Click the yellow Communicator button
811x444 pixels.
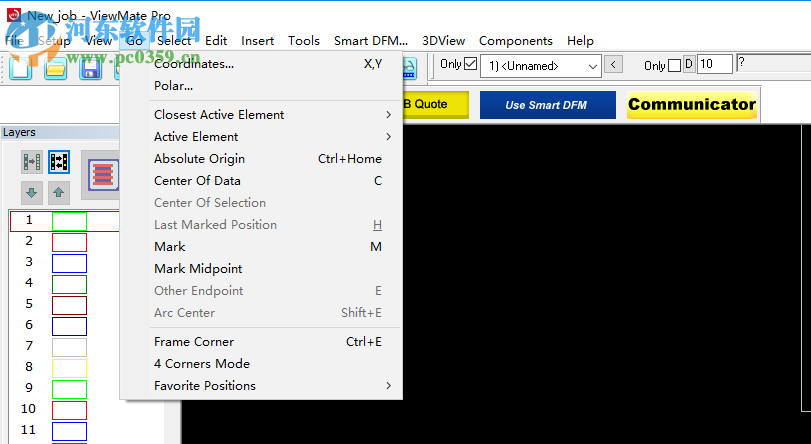[x=691, y=104]
